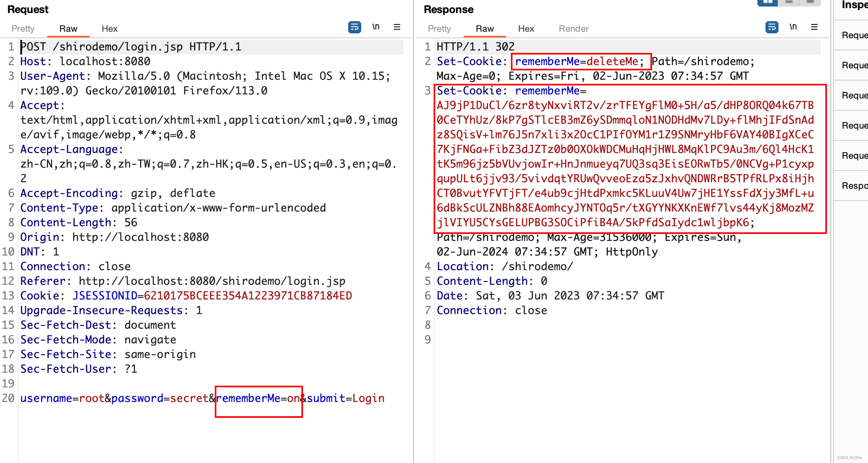Click the Content-Length: 56 header
Viewport: 868px width, 463px height.
[79, 223]
